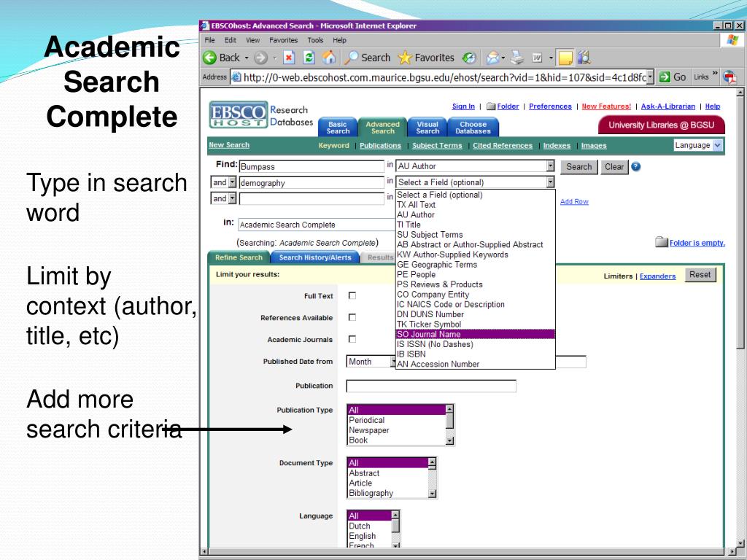The height and width of the screenshot is (560, 747).
Task: Open the Cited References link
Action: (503, 146)
